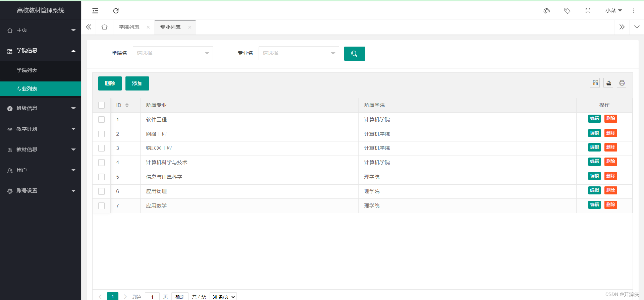Screen dimensions: 644x300
Task: Check the row for 网络工程
Action: (102, 134)
